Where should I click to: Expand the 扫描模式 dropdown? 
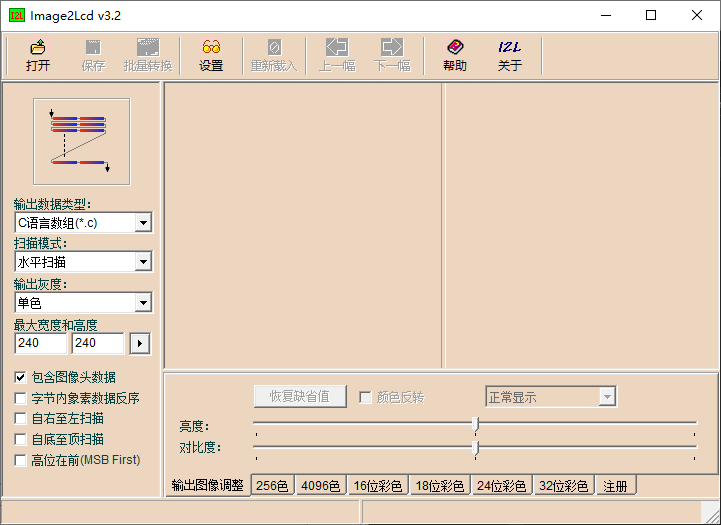pos(143,262)
